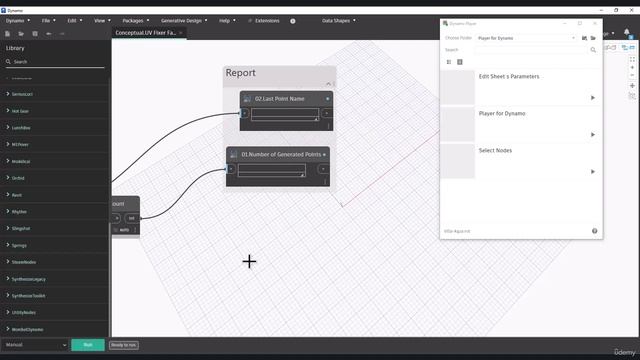Switch Dynamo Player to list view icon

pos(449,62)
